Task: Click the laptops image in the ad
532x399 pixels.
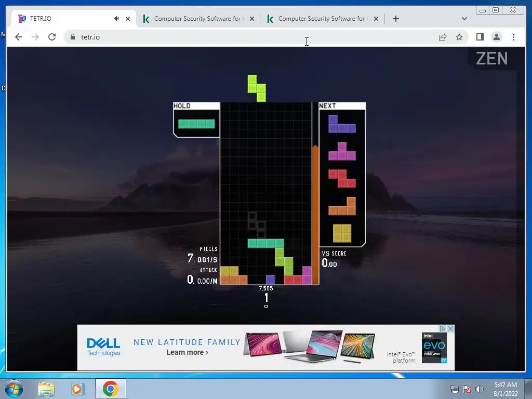Action: tap(310, 347)
